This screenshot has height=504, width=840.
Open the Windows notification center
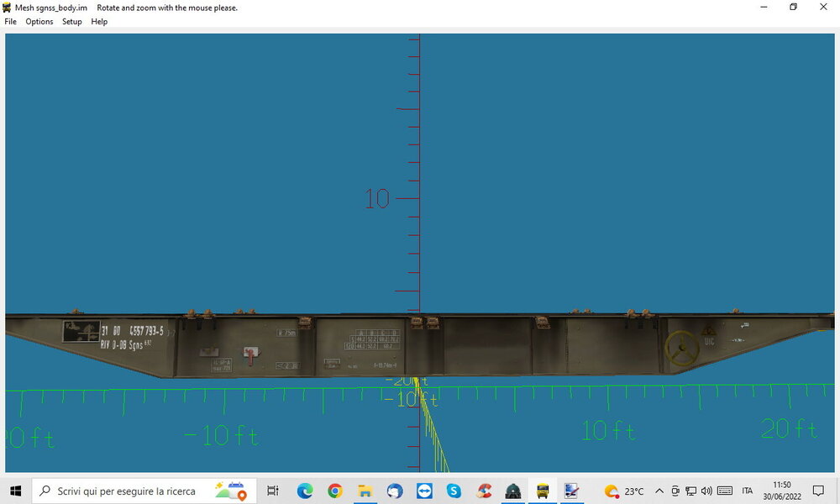pos(818,491)
